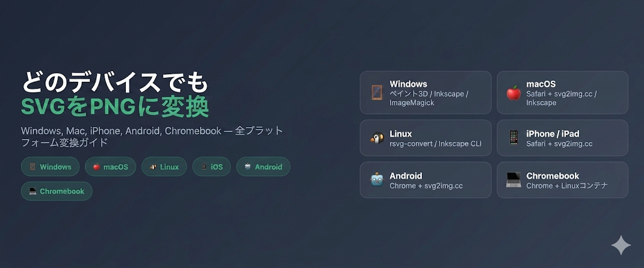Click the heading "どのデバイスでも"
Viewport: 644px width, 268px height.
coord(115,82)
